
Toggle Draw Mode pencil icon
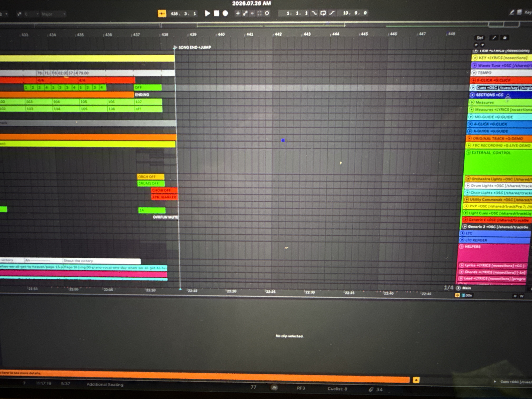click(x=512, y=12)
